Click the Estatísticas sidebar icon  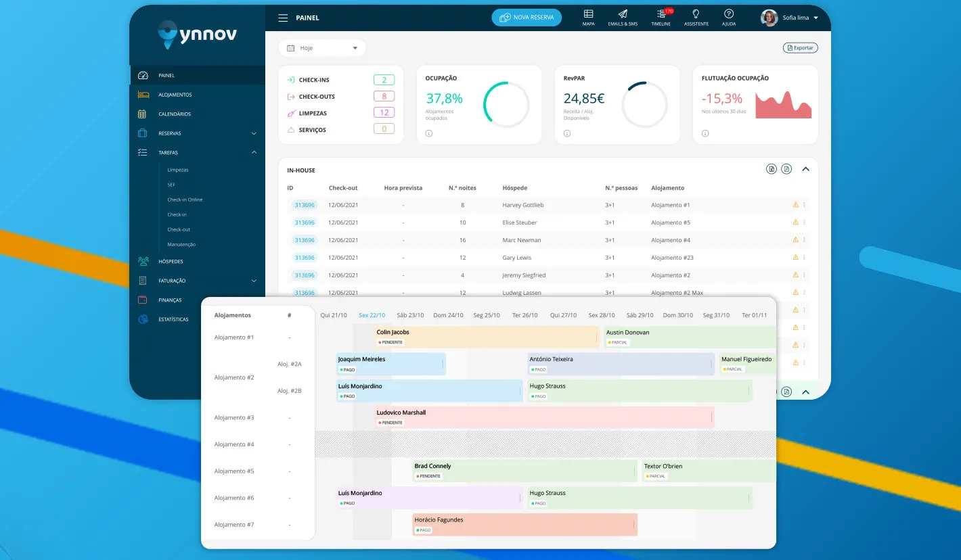pos(143,319)
